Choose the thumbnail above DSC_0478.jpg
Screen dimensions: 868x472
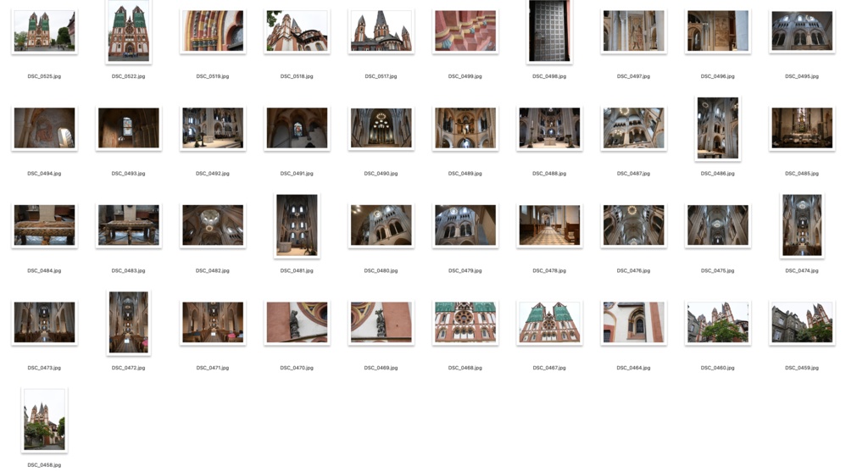(x=549, y=225)
